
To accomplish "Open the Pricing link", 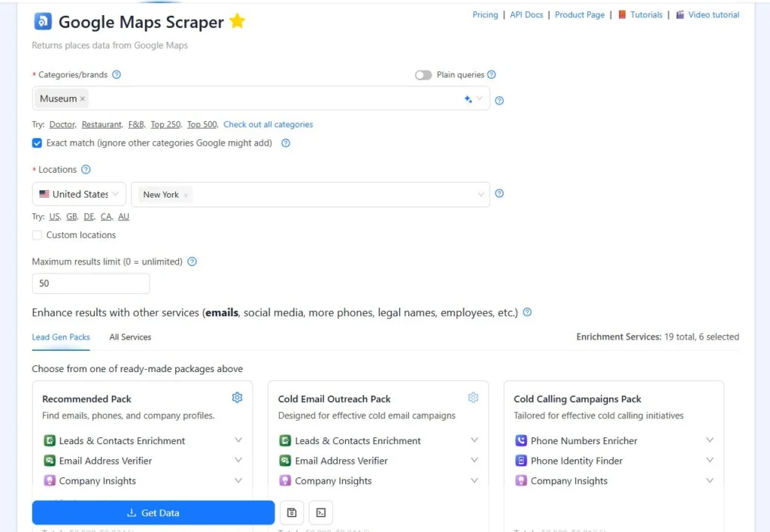I will click(485, 15).
